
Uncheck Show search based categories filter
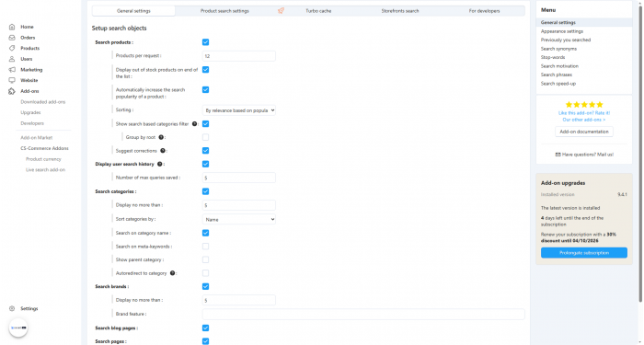(206, 123)
